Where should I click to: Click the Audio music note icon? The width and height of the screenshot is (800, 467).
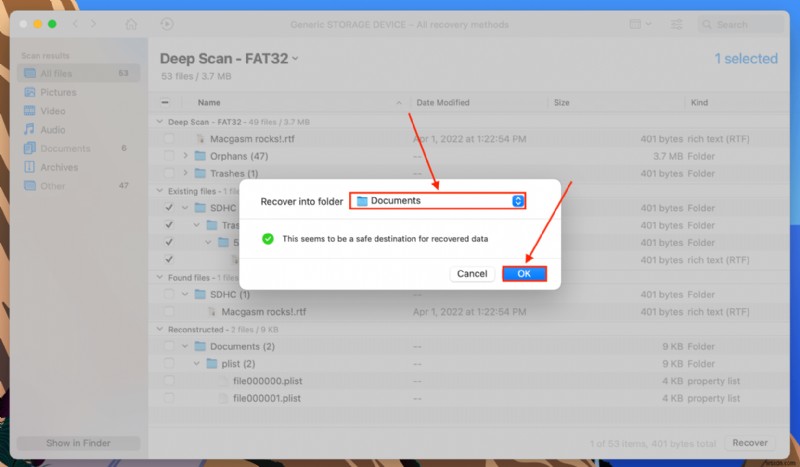point(30,129)
